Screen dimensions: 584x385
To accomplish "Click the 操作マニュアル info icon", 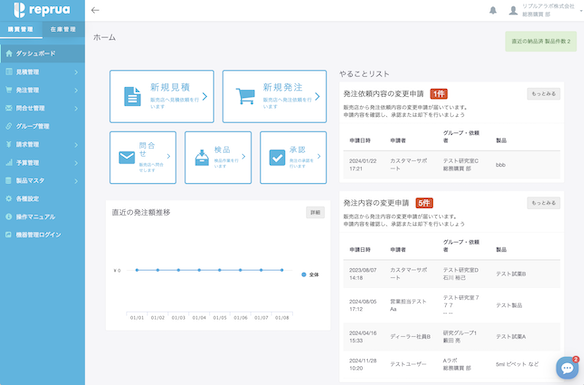I will [x=9, y=217].
